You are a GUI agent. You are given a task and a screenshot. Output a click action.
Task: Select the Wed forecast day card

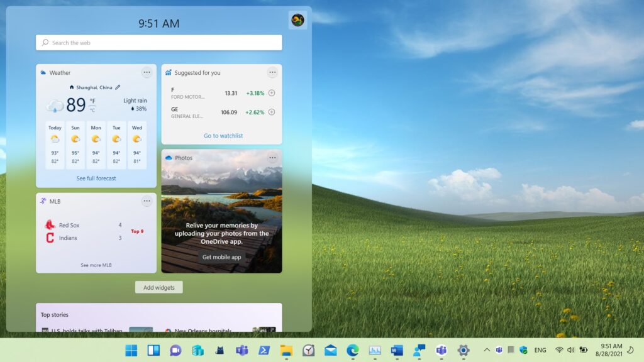137,145
